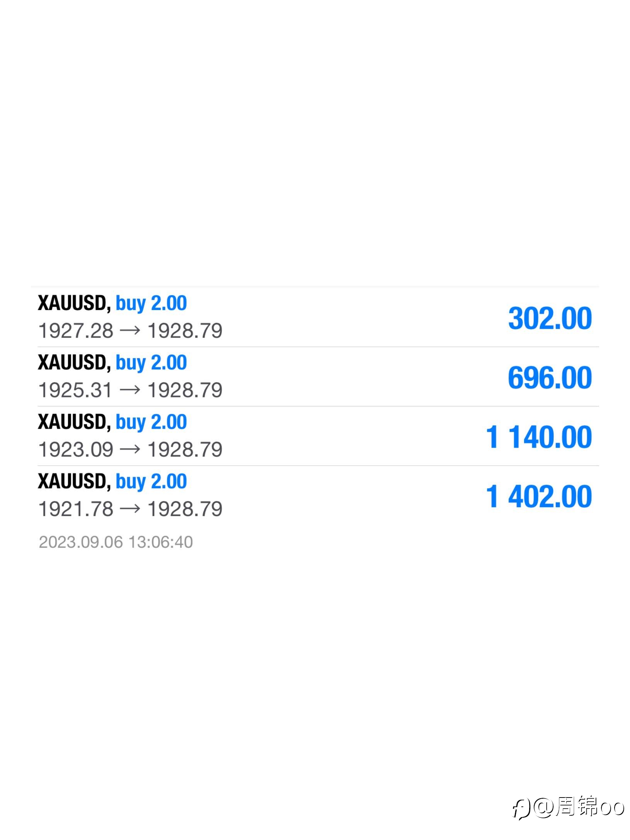Screen dimensions: 630x840
Task: Select the trade opened at 1921.78
Action: (315, 496)
